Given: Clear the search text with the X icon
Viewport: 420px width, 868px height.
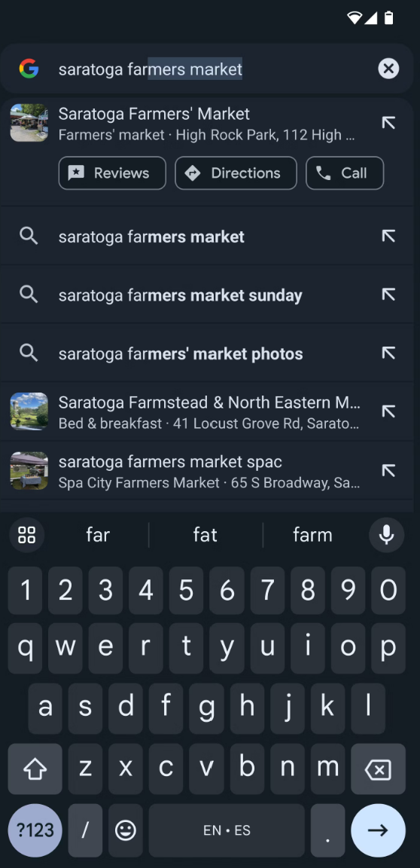Looking at the screenshot, I should tap(388, 69).
